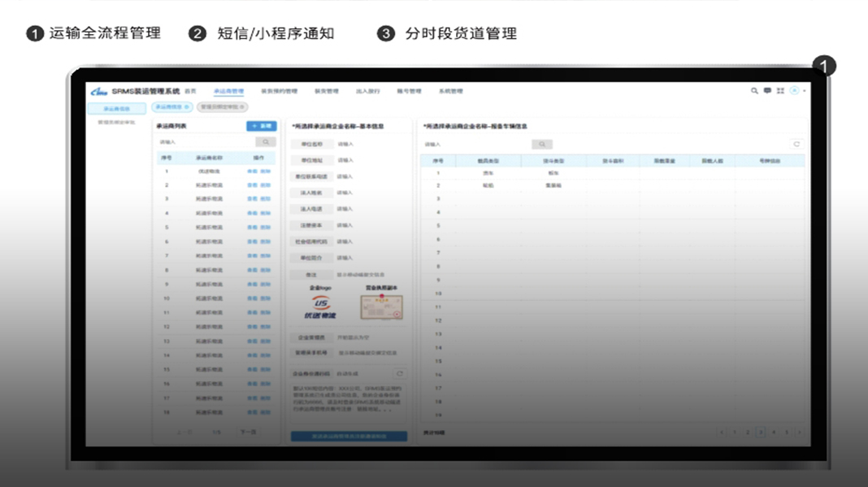Viewport: 868px width, 487px height.
Task: Select page 4 in the vehicle pagination
Action: point(774,433)
